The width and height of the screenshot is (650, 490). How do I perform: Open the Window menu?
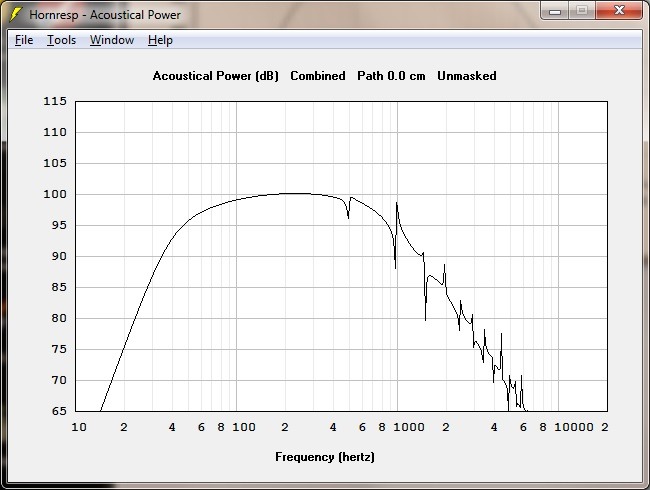[112, 40]
